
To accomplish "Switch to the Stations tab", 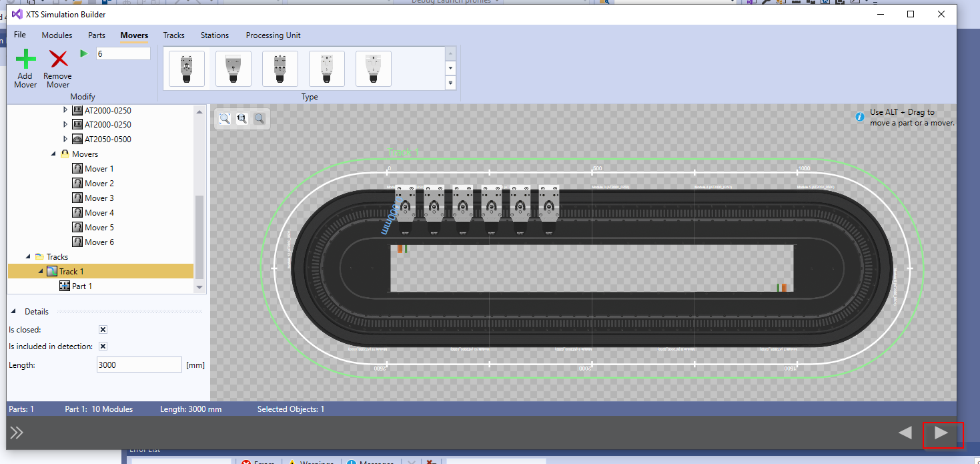I will [x=215, y=35].
